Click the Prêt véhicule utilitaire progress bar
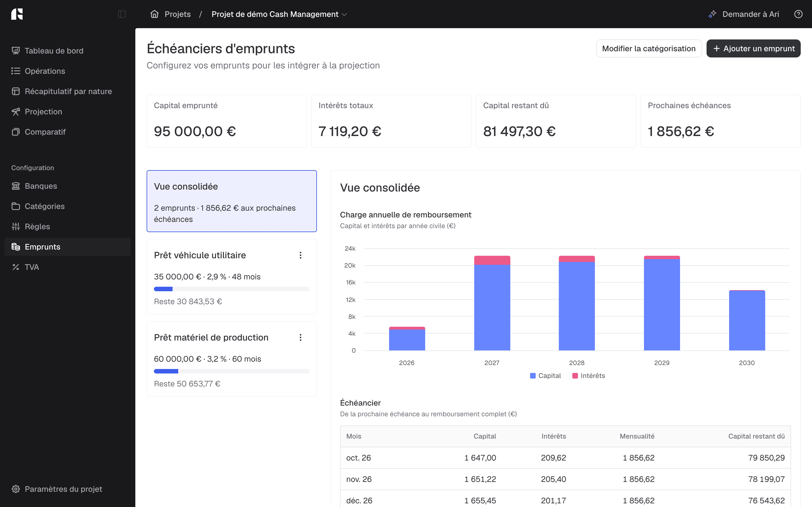Viewport: 812px width, 507px height. pyautogui.click(x=231, y=289)
